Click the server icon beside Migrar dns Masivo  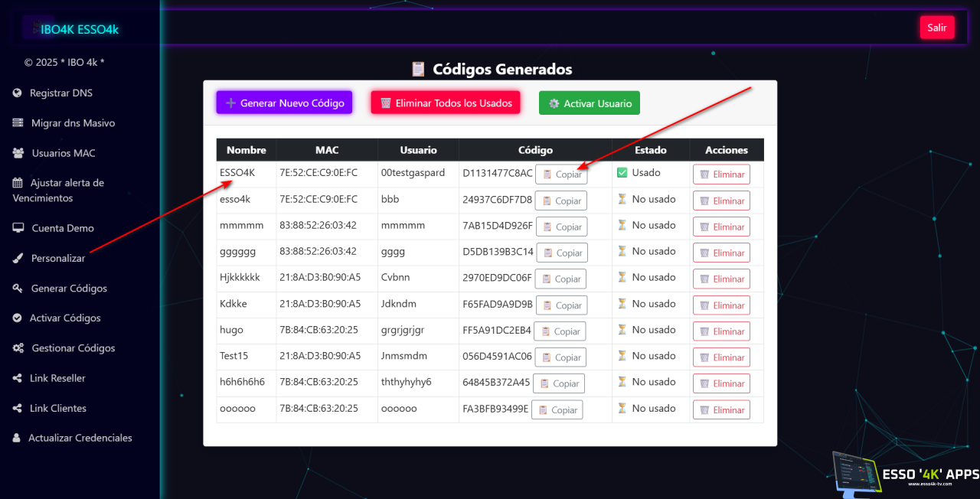coord(18,123)
